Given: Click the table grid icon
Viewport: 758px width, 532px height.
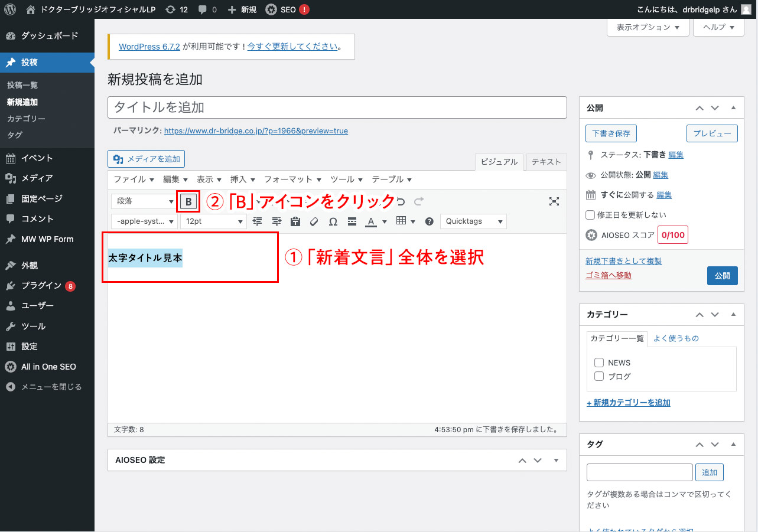Looking at the screenshot, I should click(401, 221).
